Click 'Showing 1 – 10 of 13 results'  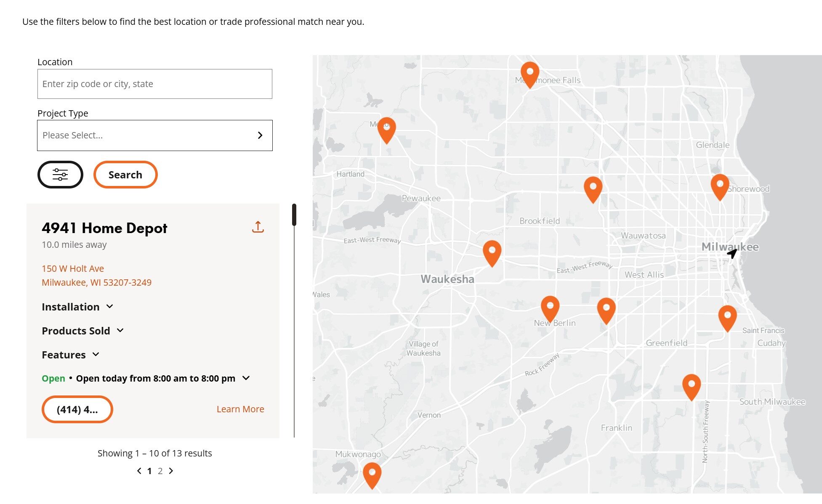click(x=155, y=454)
